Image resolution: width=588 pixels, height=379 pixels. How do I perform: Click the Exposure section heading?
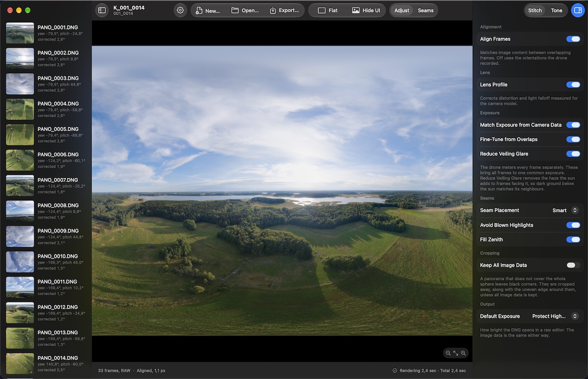490,113
